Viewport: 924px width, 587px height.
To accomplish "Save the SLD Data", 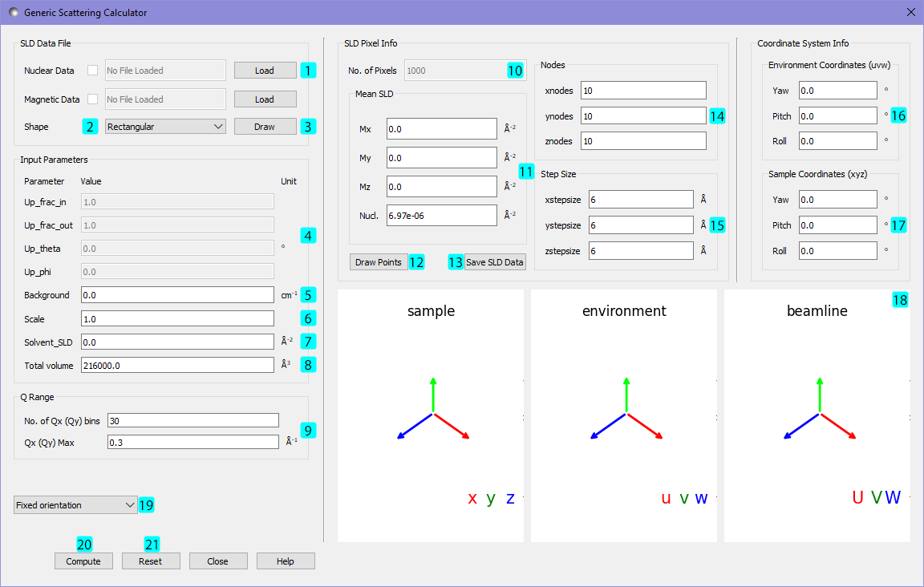I will pos(494,261).
